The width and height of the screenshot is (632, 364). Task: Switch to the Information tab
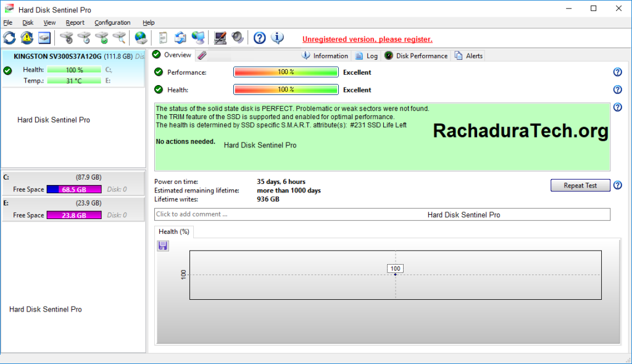(x=325, y=56)
